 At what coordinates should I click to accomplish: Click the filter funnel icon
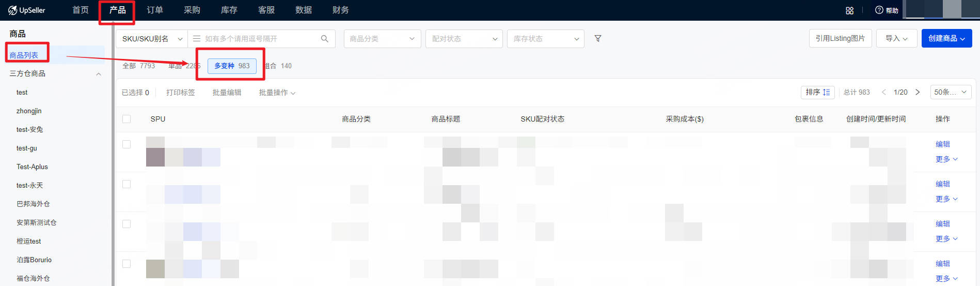[597, 39]
